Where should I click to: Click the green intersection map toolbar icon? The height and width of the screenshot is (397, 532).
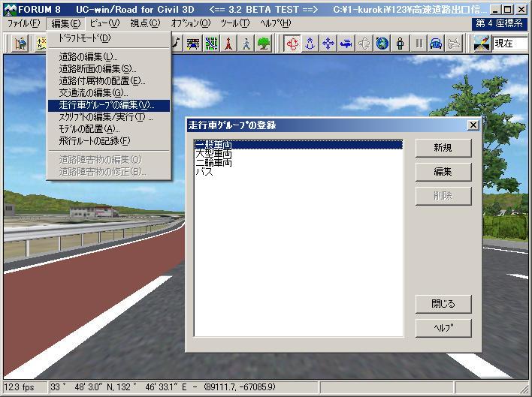(x=211, y=44)
